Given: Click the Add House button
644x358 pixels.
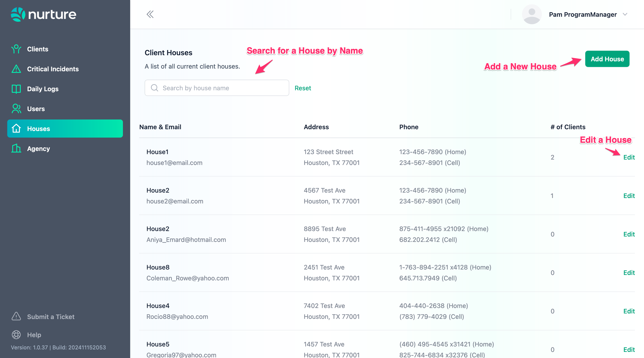Looking at the screenshot, I should point(607,59).
